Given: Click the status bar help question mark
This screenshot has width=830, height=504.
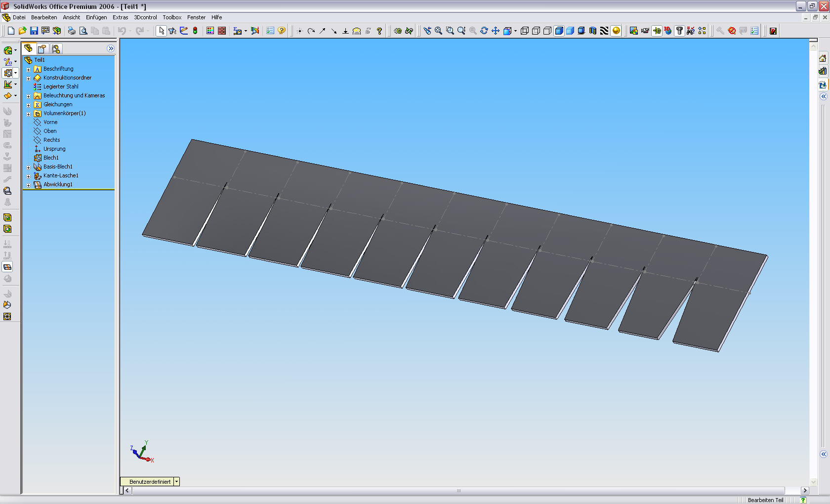Looking at the screenshot, I should point(803,500).
